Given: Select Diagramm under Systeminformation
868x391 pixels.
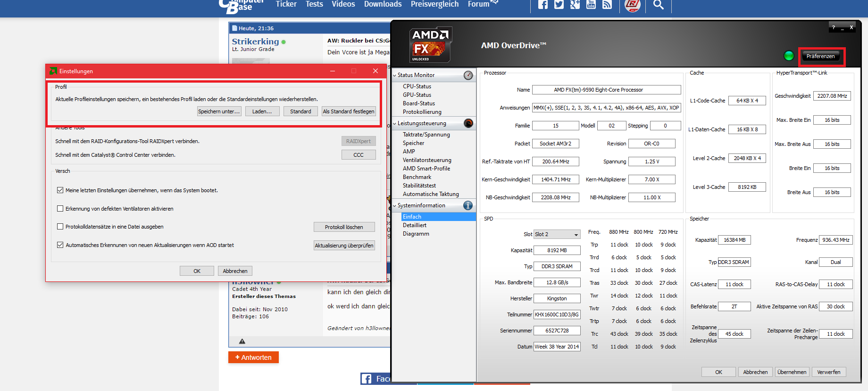Looking at the screenshot, I should (416, 234).
